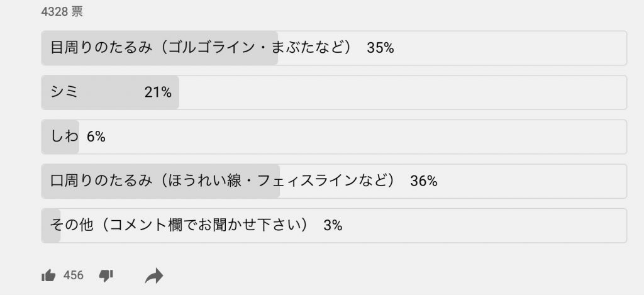This screenshot has width=644, height=295.
Task: Select the シミ poll option
Action: pos(334,92)
